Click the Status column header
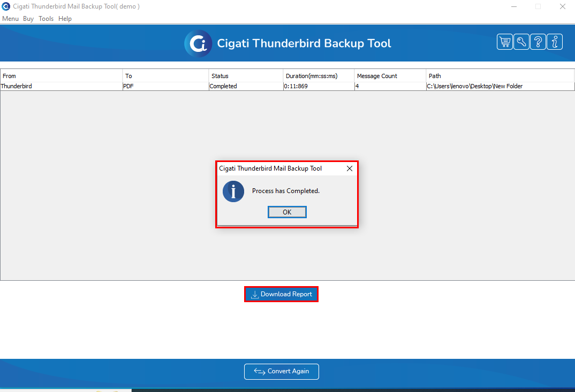This screenshot has width=575, height=392. point(246,76)
